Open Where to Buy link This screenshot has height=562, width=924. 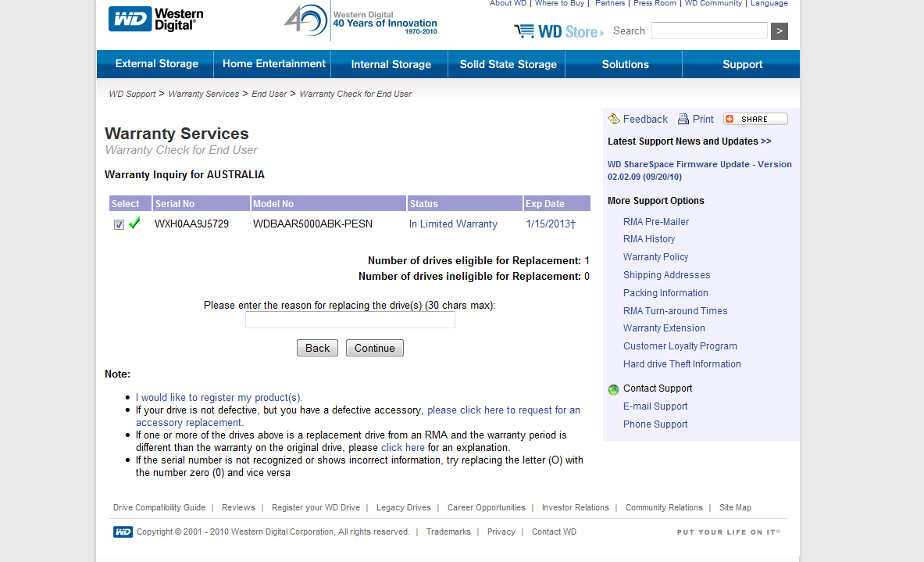[x=559, y=3]
